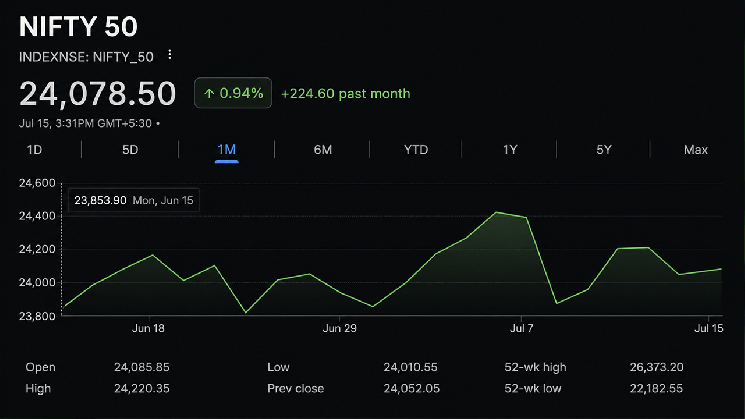Open the three-dot options menu beside NIFTY_50
Viewport: 745px width, 419px height.
(170, 55)
